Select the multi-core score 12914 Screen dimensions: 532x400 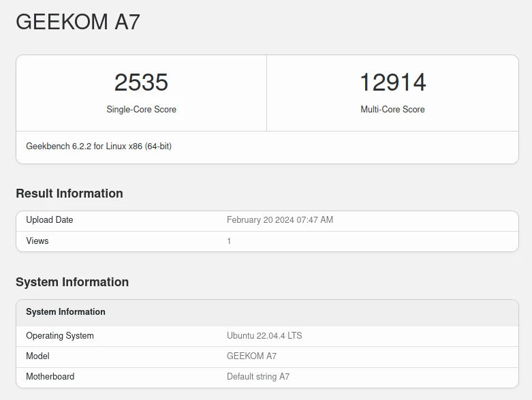click(x=392, y=82)
